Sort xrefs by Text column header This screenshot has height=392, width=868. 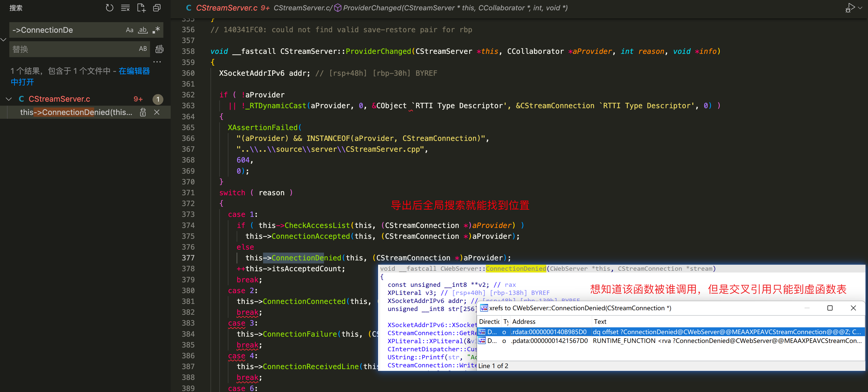pos(728,322)
